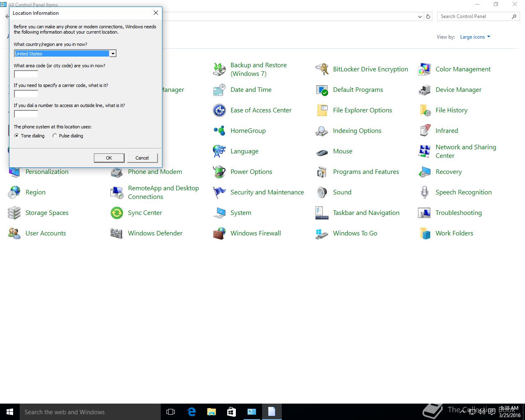Viewport: 525px width, 420px height.
Task: Open the HomeGroup icon
Action: pos(219,131)
